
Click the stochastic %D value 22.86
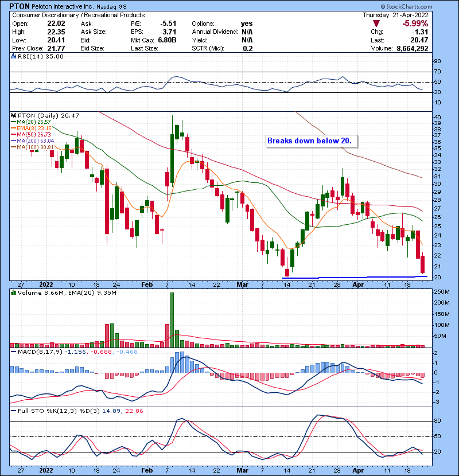pos(134,411)
